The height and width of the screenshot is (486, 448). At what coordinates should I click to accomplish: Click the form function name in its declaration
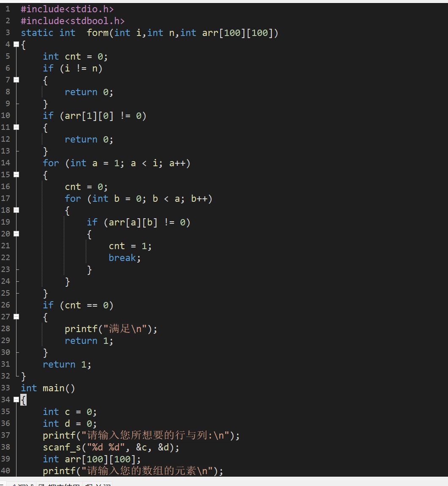click(98, 33)
